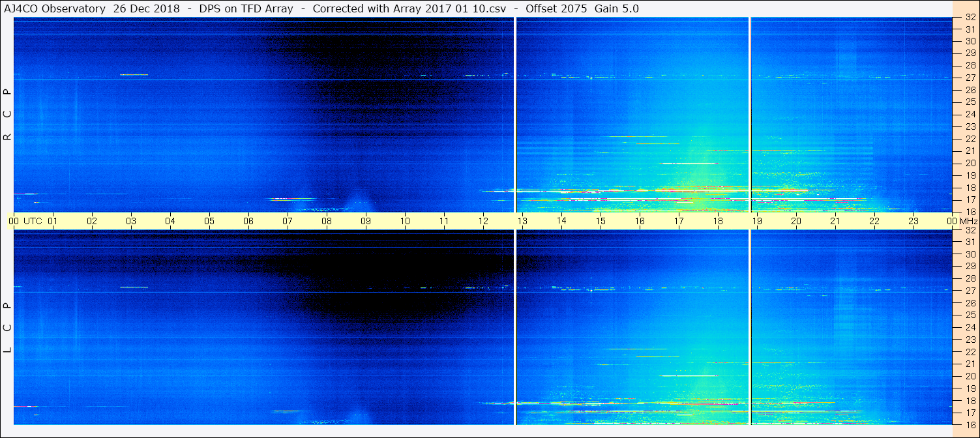Select the 09 hour marker
Image resolution: width=980 pixels, height=438 pixels.
(x=366, y=221)
